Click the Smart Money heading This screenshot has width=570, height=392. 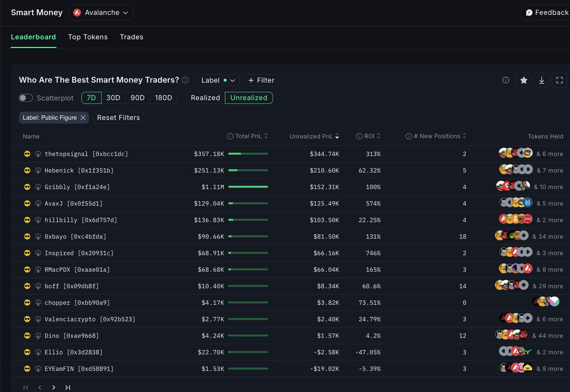[37, 13]
